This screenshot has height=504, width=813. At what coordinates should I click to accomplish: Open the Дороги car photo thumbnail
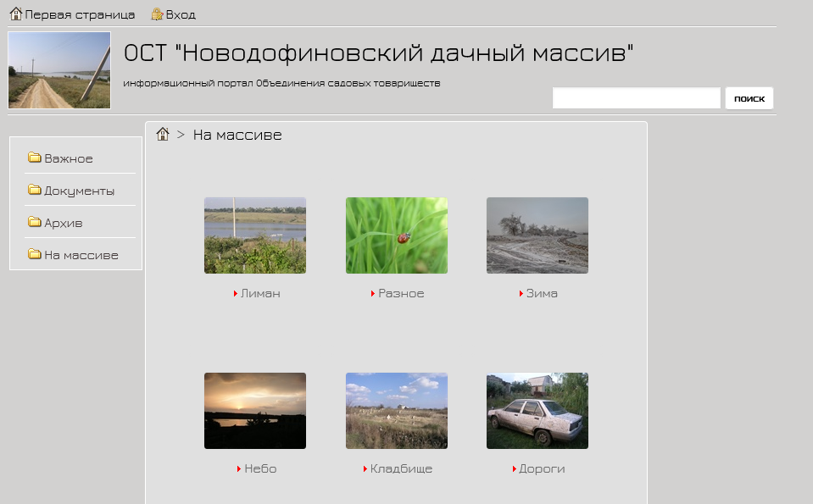tap(537, 411)
